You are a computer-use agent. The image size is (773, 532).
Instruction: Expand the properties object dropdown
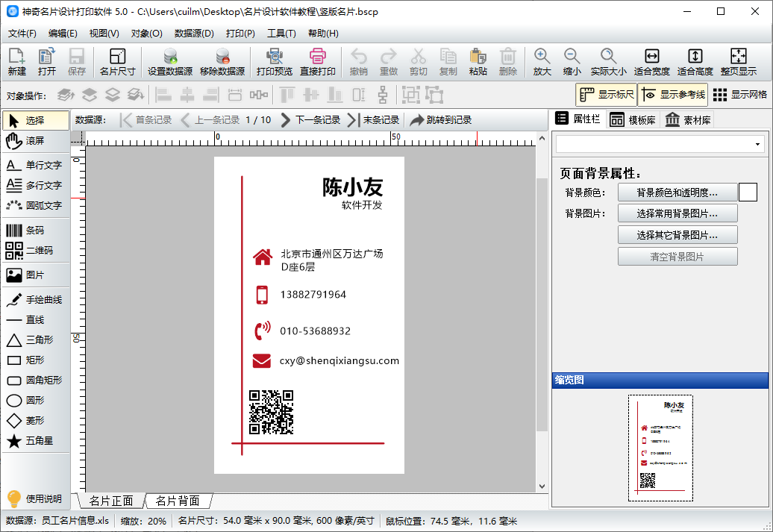[757, 145]
